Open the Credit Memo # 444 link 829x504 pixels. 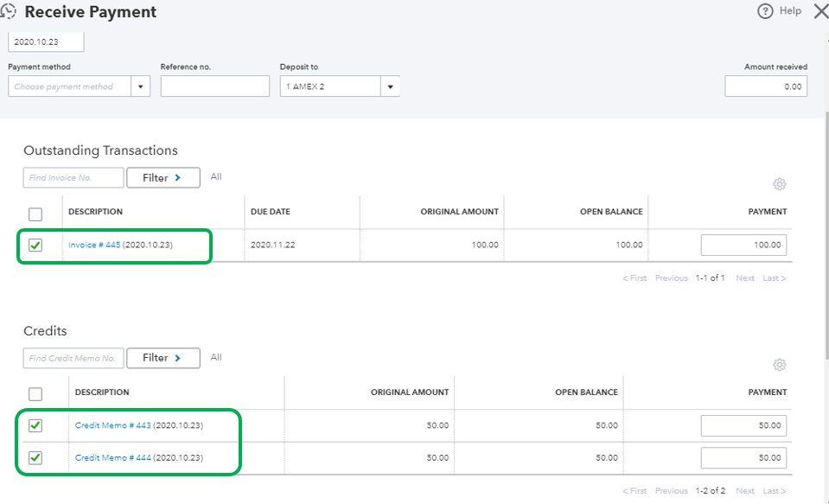(x=112, y=457)
